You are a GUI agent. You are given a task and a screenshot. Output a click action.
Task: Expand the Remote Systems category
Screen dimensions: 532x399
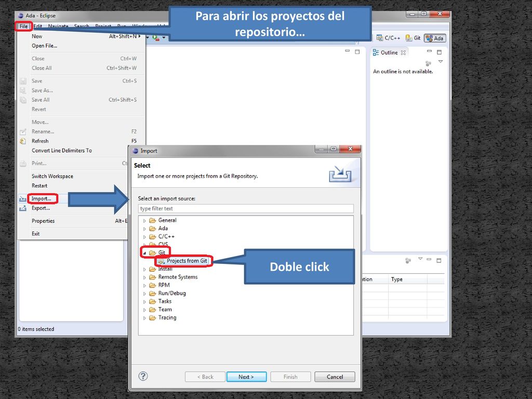point(144,277)
